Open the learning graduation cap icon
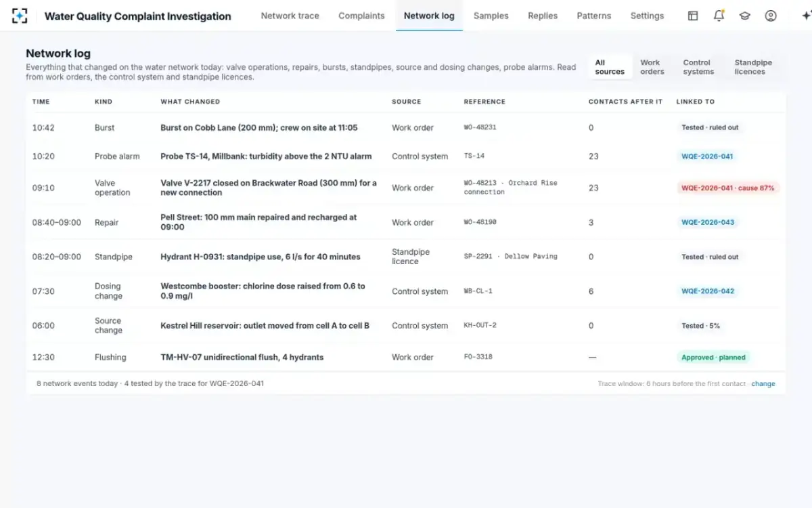Viewport: 812px width, 508px height. point(745,16)
